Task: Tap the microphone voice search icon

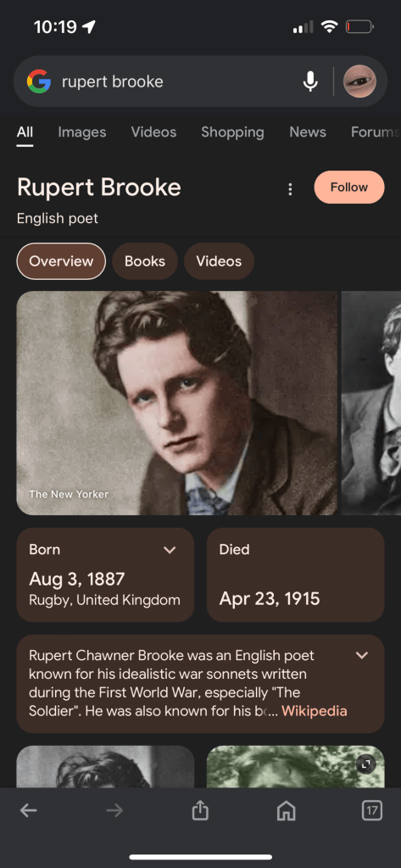Action: (310, 82)
